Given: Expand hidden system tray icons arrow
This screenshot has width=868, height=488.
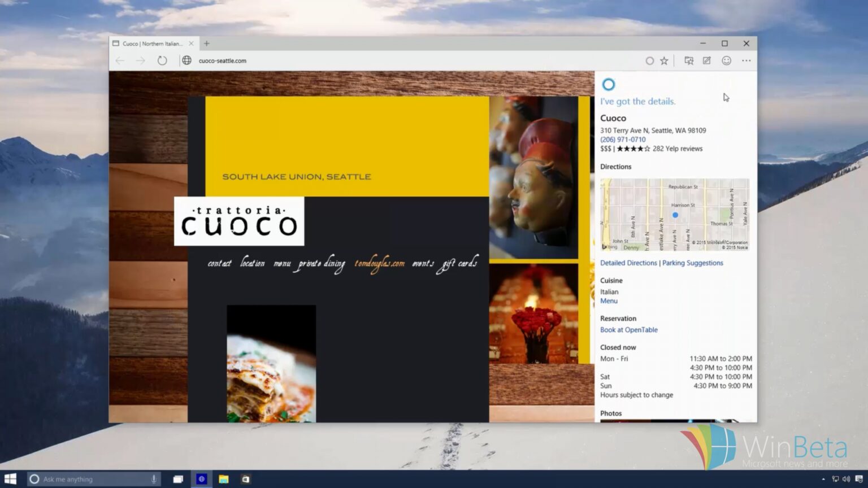Looking at the screenshot, I should 823,479.
